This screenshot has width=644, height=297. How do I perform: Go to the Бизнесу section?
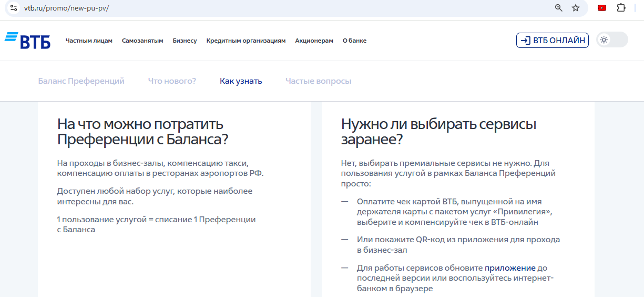(x=185, y=41)
